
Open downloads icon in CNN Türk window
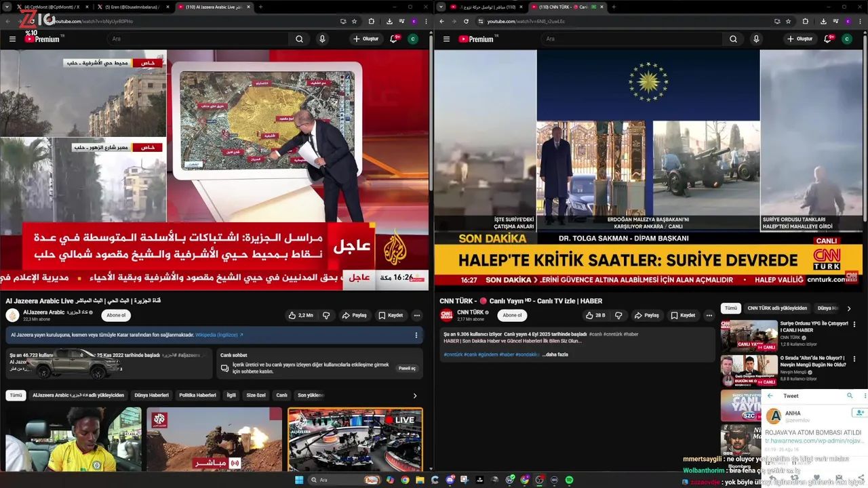[823, 21]
